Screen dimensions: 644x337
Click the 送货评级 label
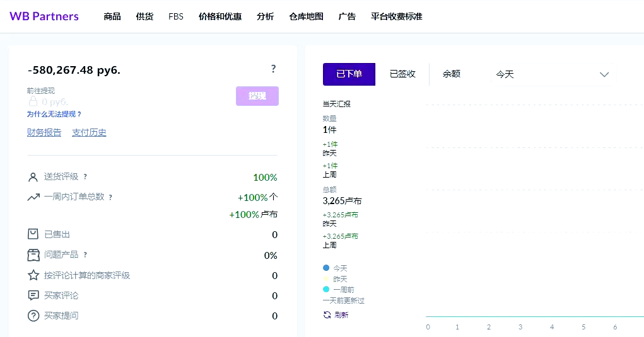pos(61,177)
